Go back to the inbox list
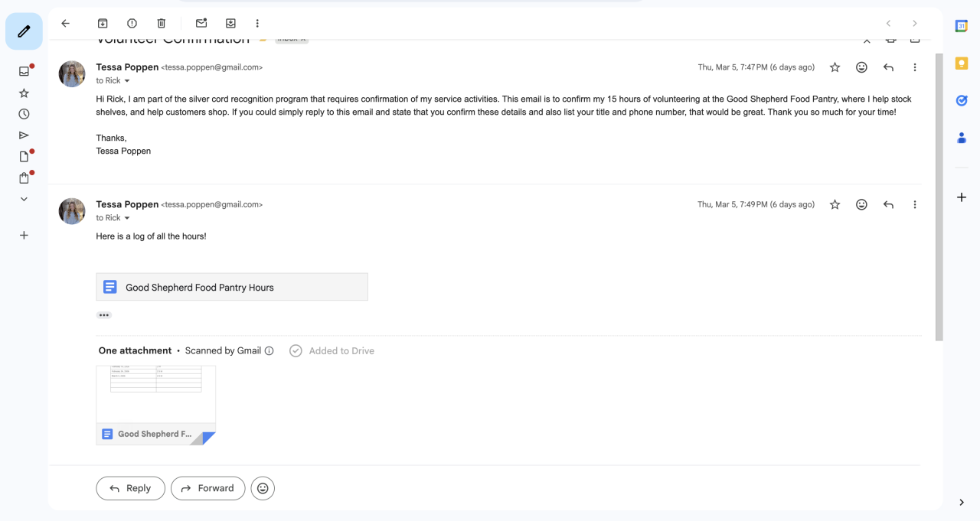The image size is (980, 521). point(66,24)
